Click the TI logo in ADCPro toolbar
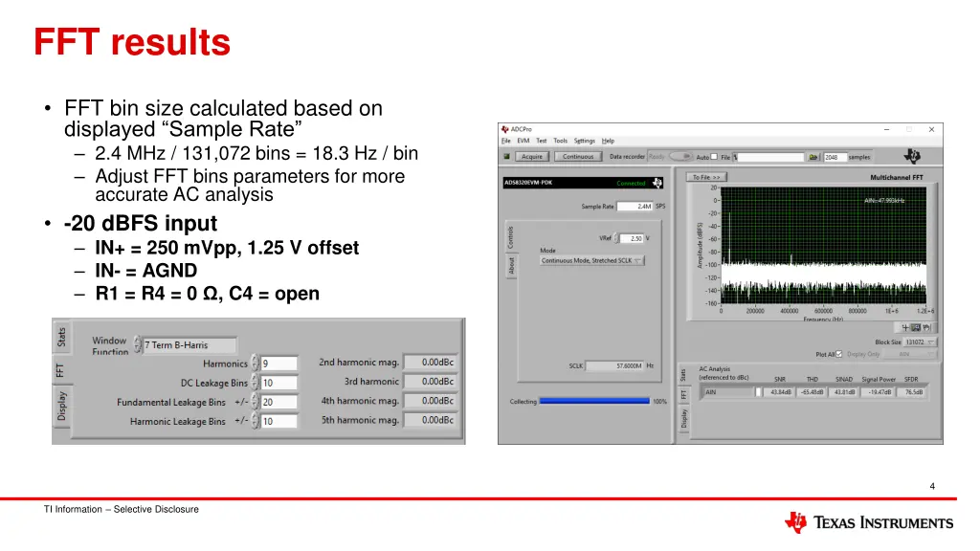 (911, 156)
